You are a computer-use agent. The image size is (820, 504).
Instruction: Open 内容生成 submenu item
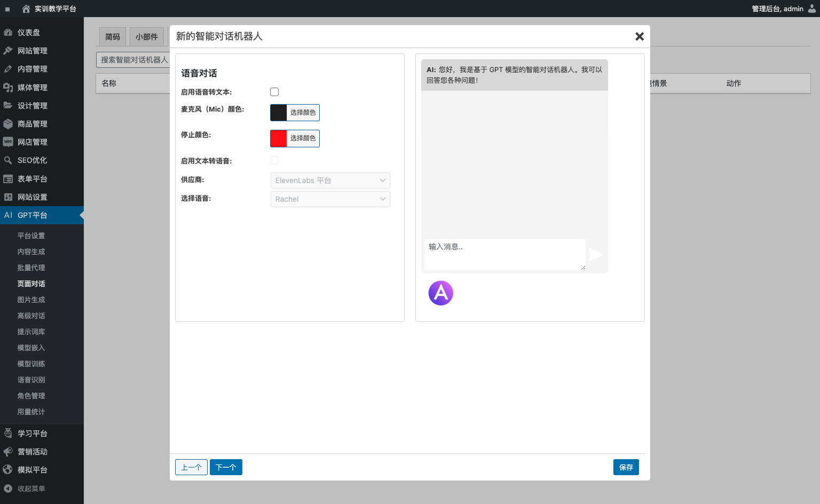[31, 251]
